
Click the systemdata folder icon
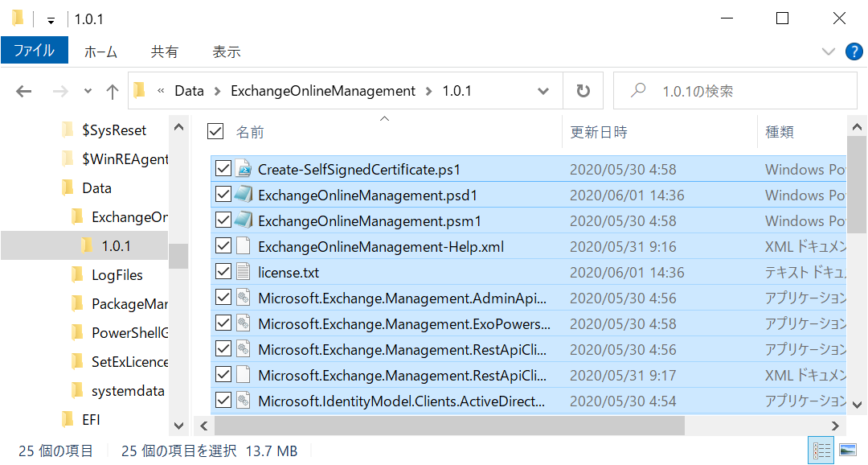click(77, 390)
